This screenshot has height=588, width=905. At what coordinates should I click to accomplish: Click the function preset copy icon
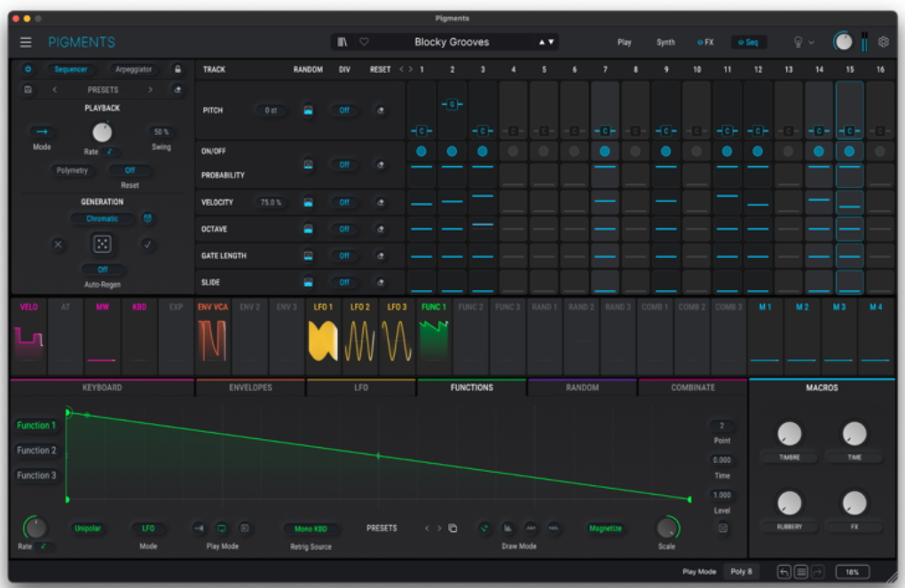(x=452, y=529)
